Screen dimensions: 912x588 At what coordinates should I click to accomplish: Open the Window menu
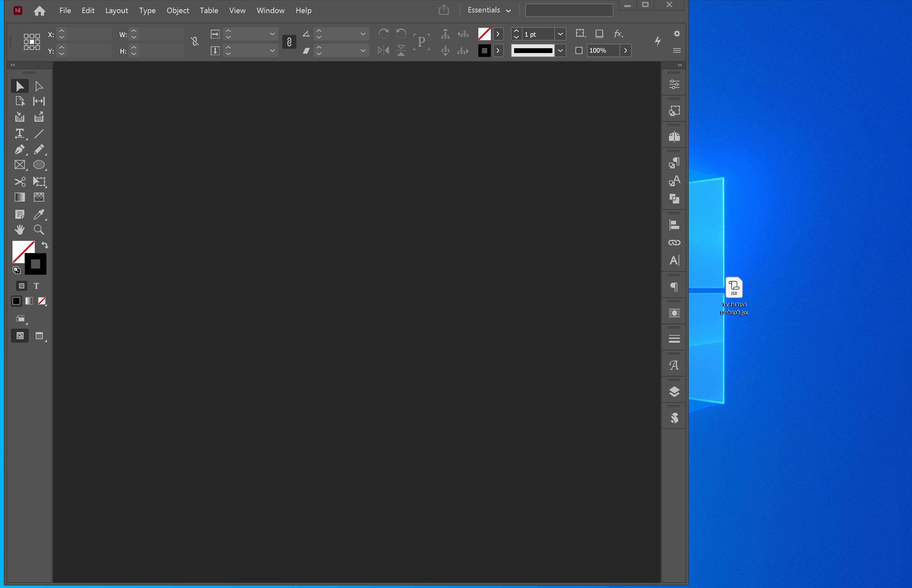(x=270, y=10)
